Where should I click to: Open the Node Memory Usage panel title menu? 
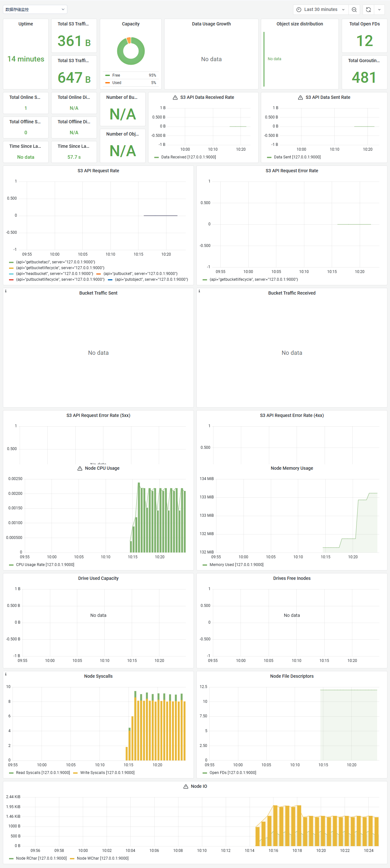pos(292,468)
